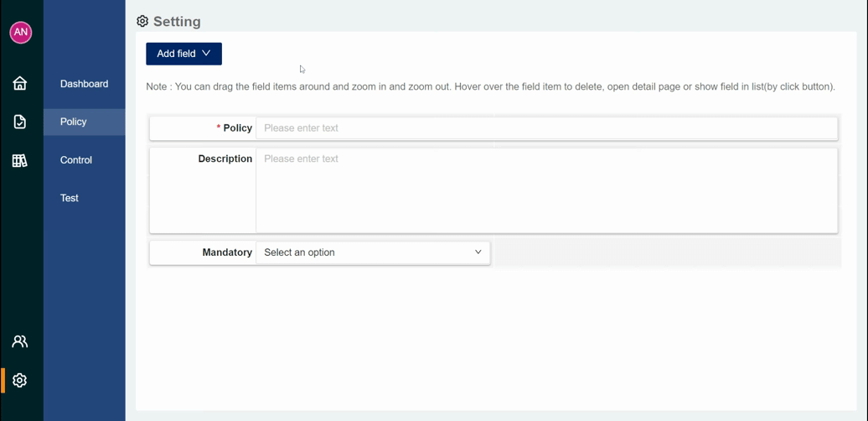Click the gear icon beside Setting heading
Viewport: 868px width, 421px height.
[142, 22]
